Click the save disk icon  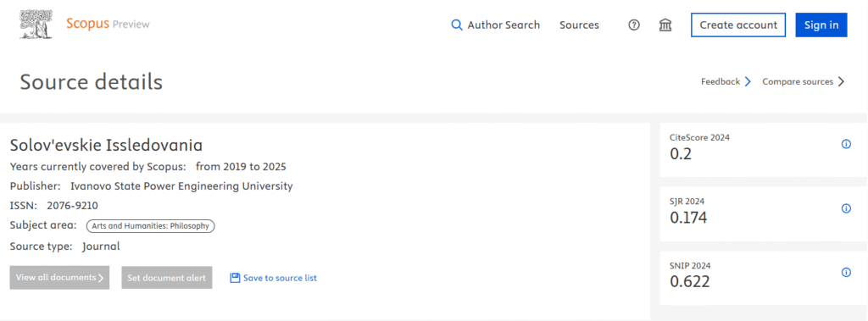[235, 278]
